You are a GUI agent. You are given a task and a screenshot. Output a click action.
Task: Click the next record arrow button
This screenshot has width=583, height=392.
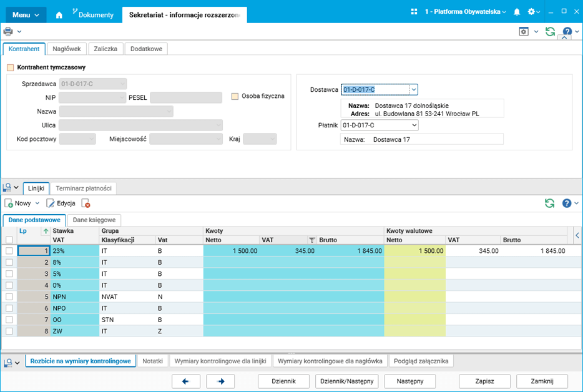click(220, 381)
